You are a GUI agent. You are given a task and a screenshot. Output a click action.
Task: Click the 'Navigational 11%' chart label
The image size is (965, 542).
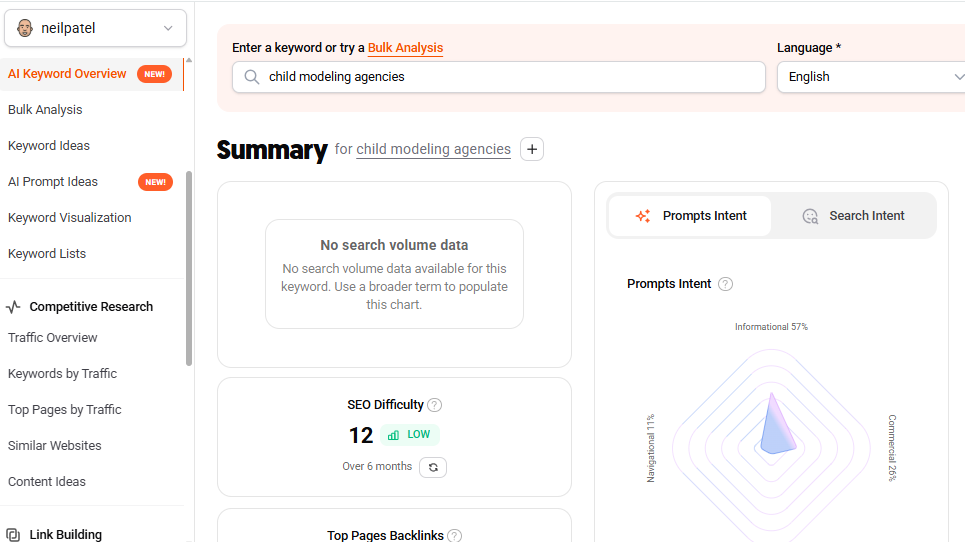coord(651,448)
